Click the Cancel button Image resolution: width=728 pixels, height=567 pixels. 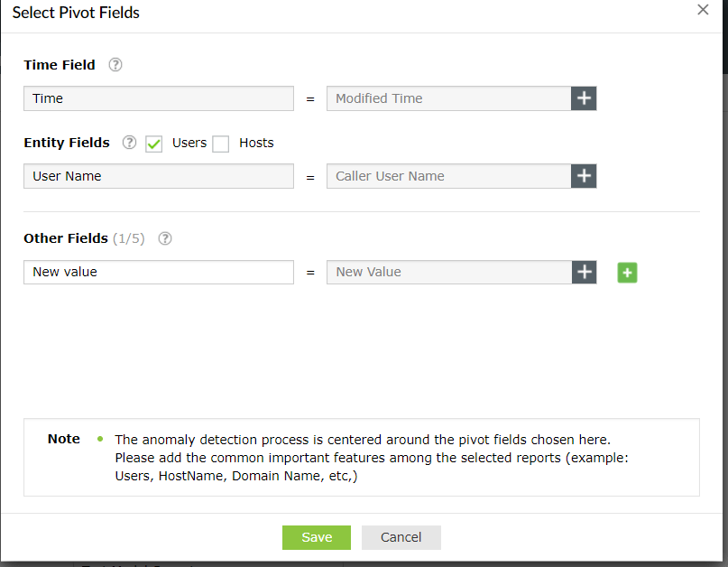pos(401,537)
